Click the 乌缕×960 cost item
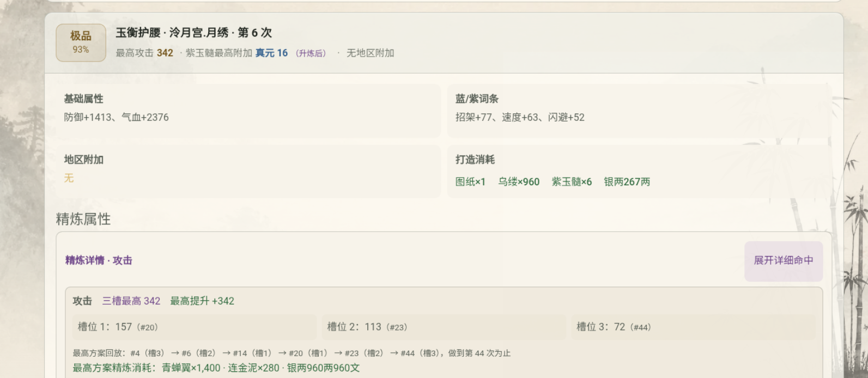Screen dimensions: 868x378 [x=519, y=182]
